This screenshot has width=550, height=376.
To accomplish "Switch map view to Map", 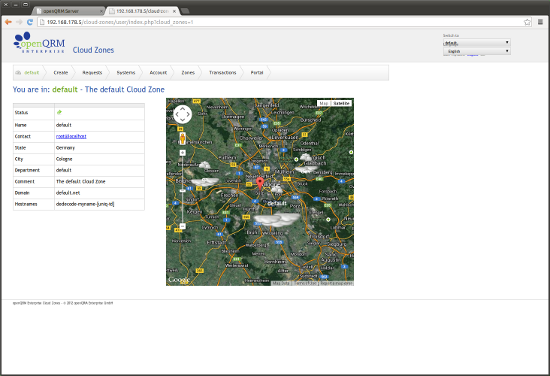I will (x=324, y=103).
